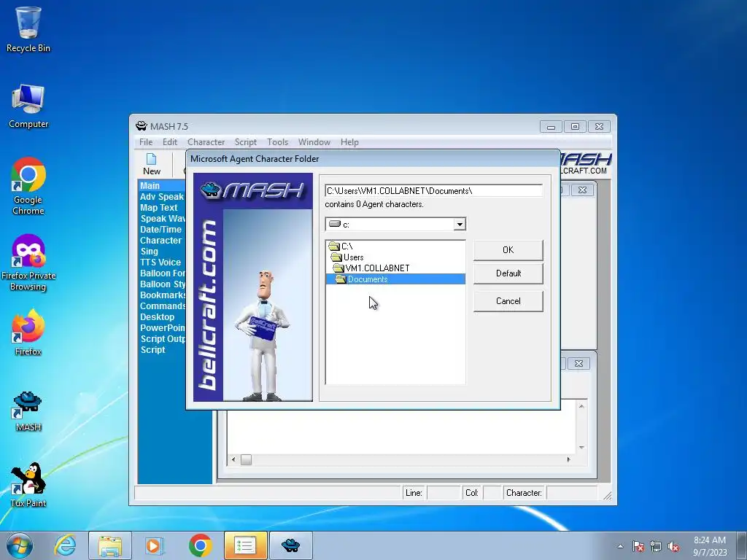747x560 pixels.
Task: Select the MASH desktop shortcut
Action: click(x=28, y=411)
